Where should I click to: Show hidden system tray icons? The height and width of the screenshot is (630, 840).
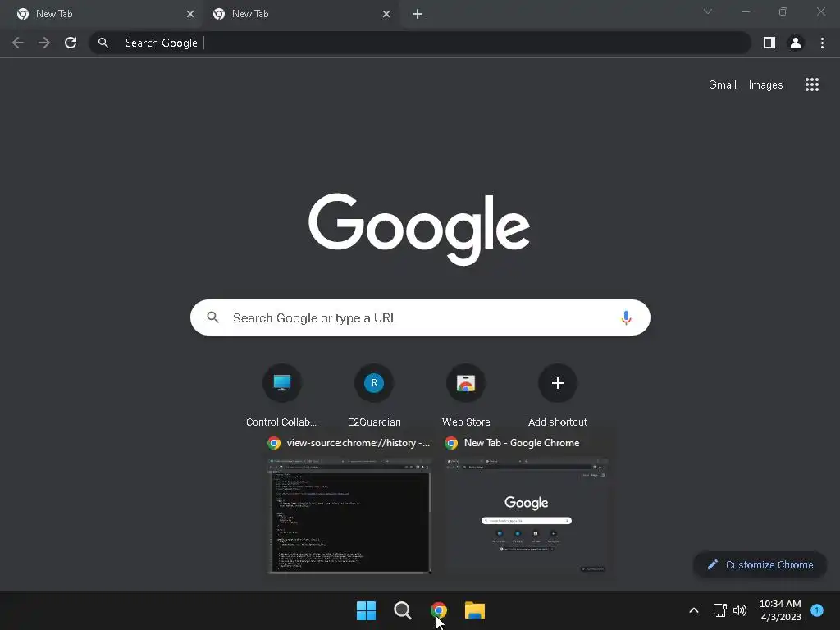[x=694, y=610]
